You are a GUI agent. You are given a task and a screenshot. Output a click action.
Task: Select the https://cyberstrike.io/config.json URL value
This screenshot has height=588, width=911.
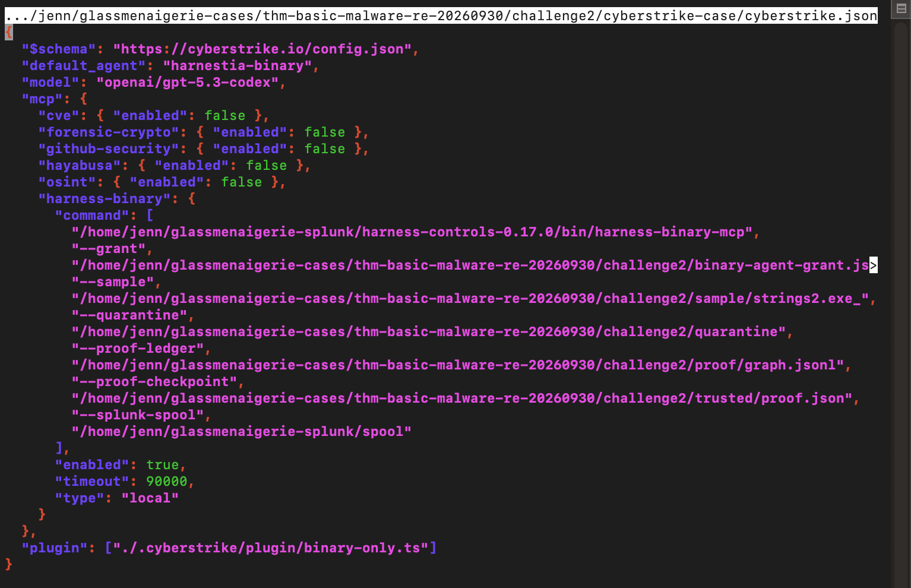[262, 49]
